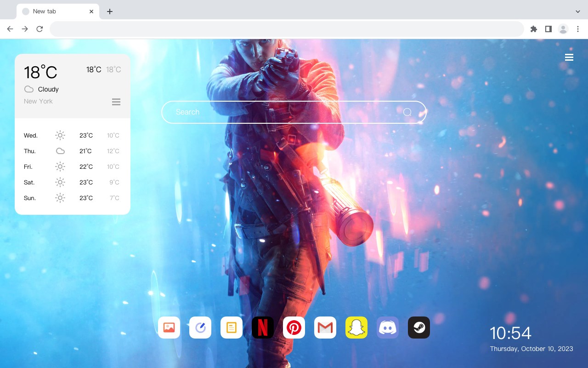Viewport: 588px width, 368px height.
Task: Go back to previous page
Action: point(10,29)
